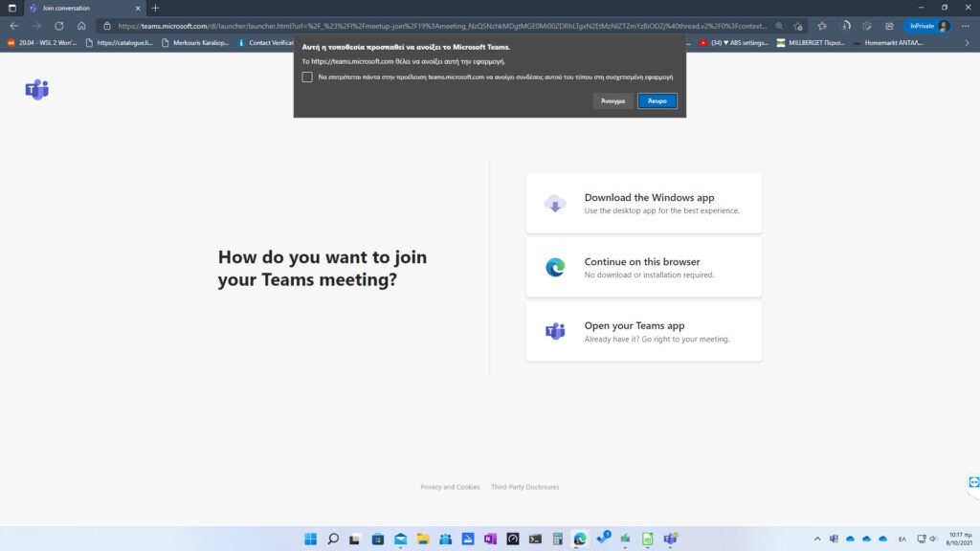Open the Third-Party Disclosures link
The image size is (980, 551).
click(x=525, y=487)
